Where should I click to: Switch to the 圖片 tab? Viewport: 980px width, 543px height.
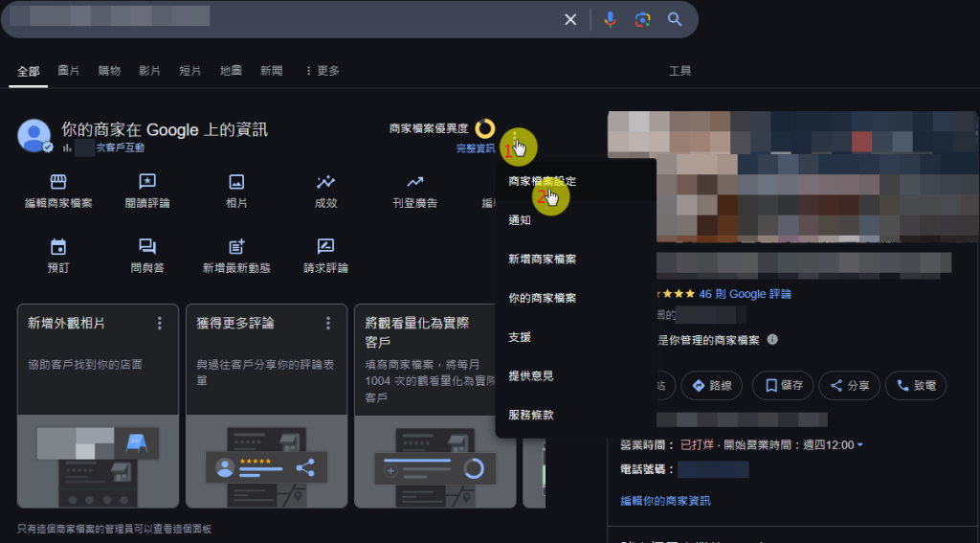click(x=69, y=71)
